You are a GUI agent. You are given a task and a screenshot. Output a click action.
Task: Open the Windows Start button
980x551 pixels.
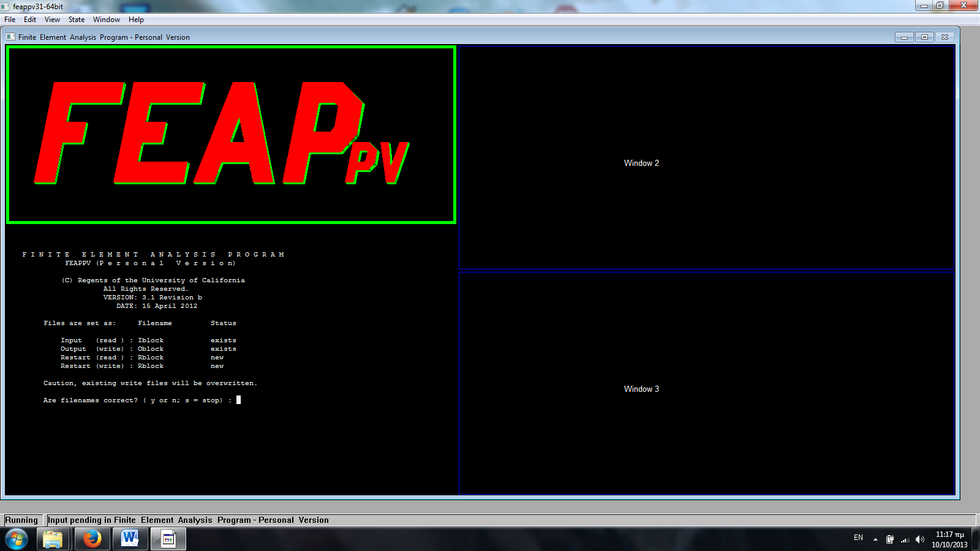[x=17, y=539]
